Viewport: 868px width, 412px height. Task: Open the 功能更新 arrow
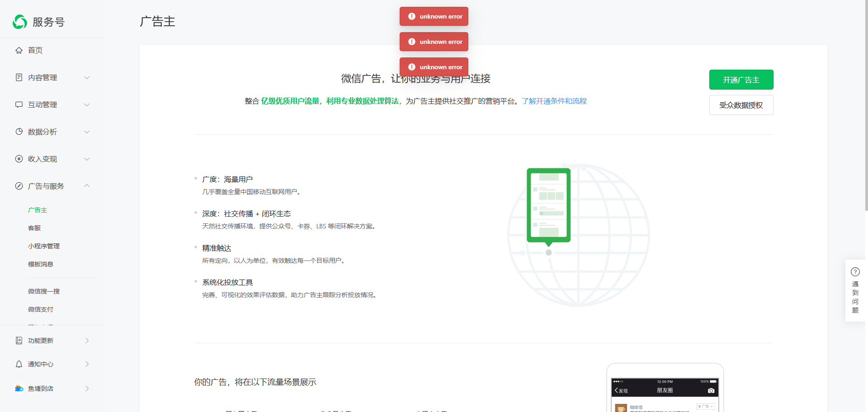(87, 341)
